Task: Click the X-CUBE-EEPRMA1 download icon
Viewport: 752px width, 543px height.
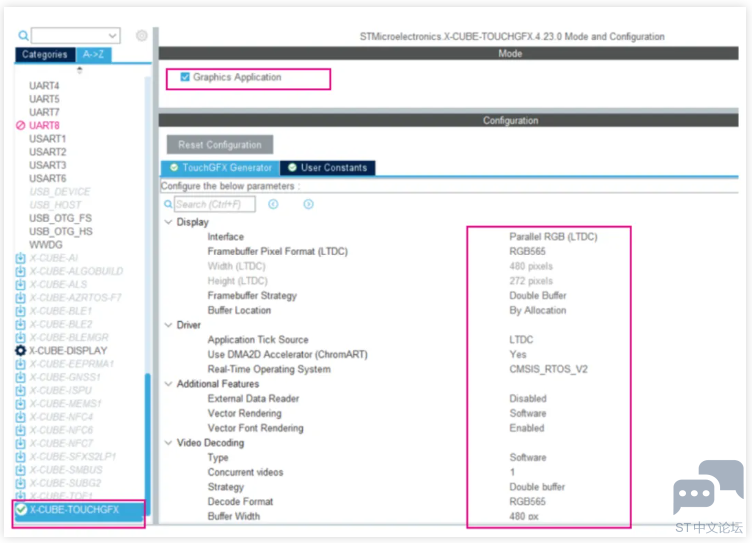Action: pos(21,364)
